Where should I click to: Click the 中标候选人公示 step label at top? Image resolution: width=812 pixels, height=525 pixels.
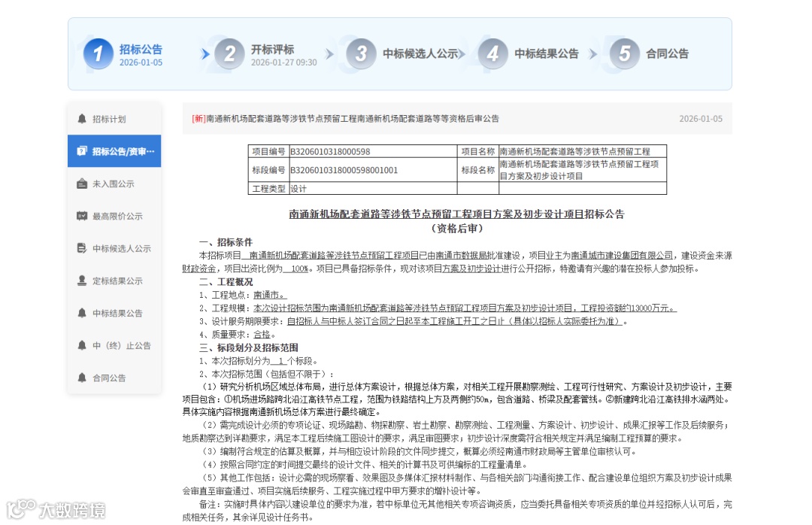[420, 53]
